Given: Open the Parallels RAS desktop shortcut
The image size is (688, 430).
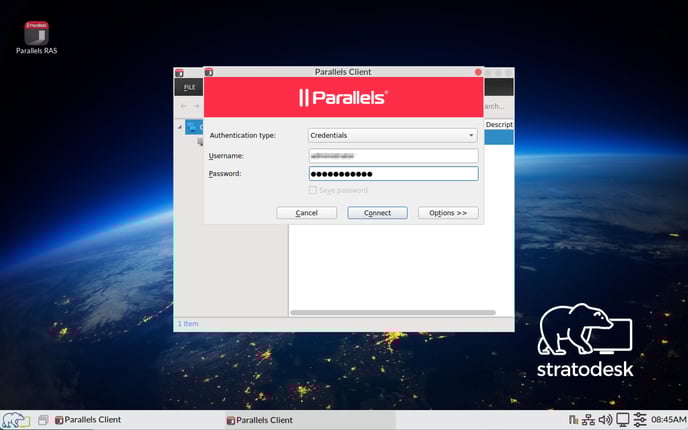Looking at the screenshot, I should pyautogui.click(x=36, y=38).
